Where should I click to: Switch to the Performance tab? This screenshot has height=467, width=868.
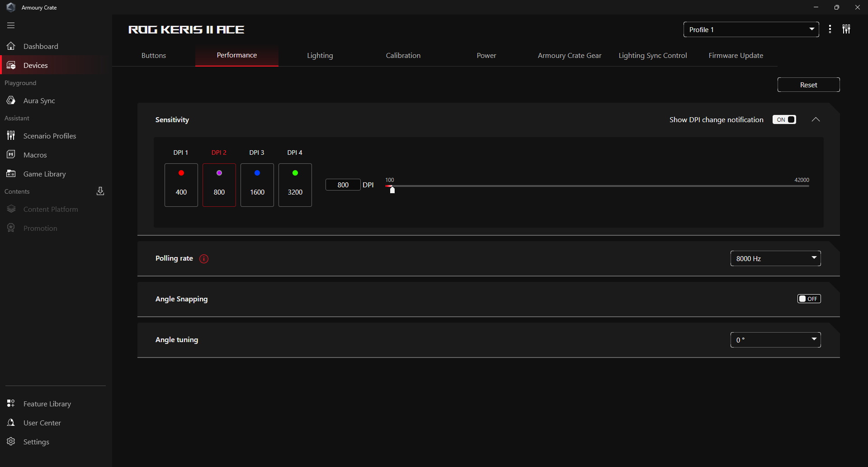pos(237,55)
